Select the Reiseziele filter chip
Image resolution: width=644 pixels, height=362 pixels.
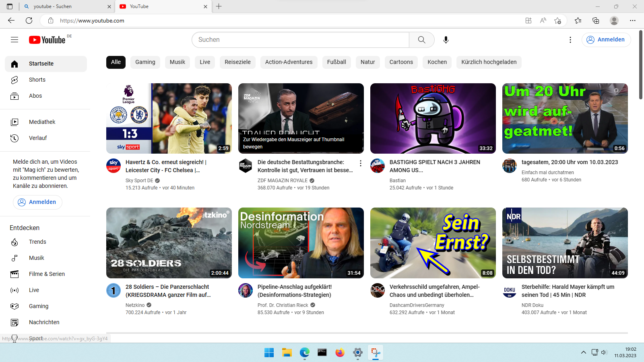click(237, 62)
